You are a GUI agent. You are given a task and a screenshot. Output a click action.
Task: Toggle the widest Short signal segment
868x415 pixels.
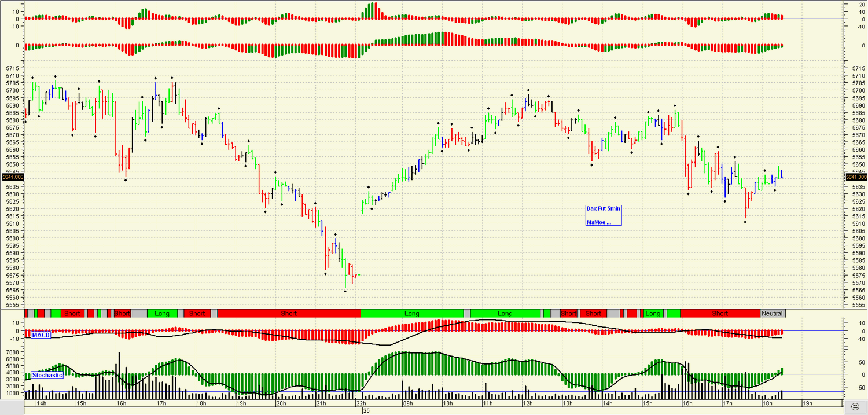click(x=288, y=313)
